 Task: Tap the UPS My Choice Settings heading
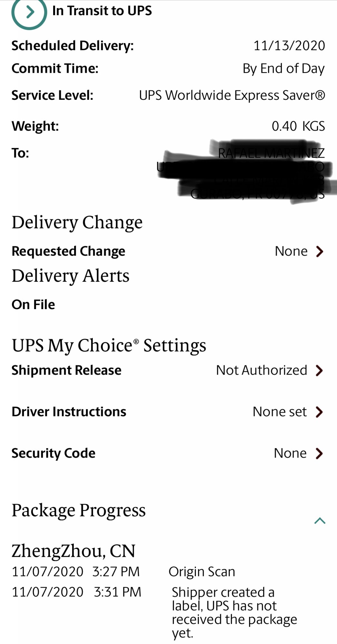[109, 346]
